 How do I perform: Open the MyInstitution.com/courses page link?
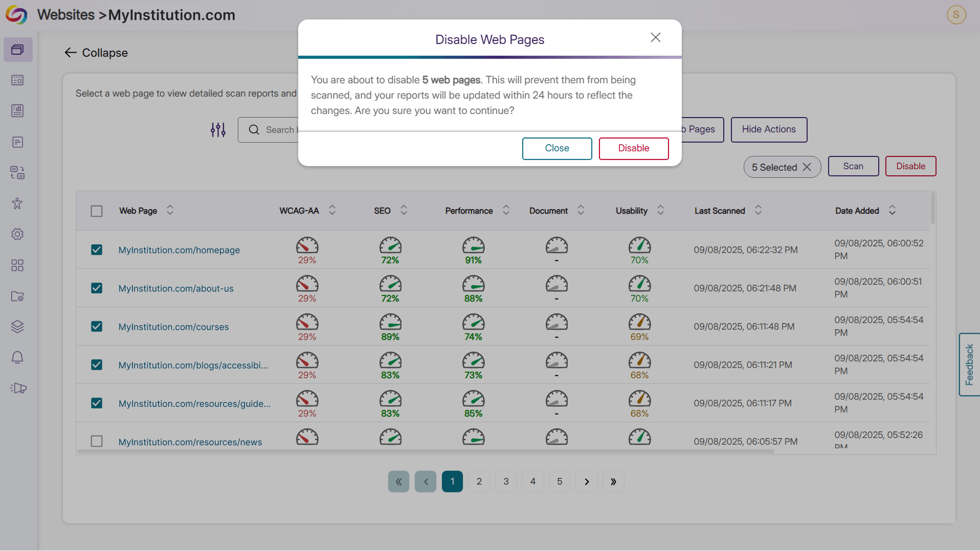173,327
